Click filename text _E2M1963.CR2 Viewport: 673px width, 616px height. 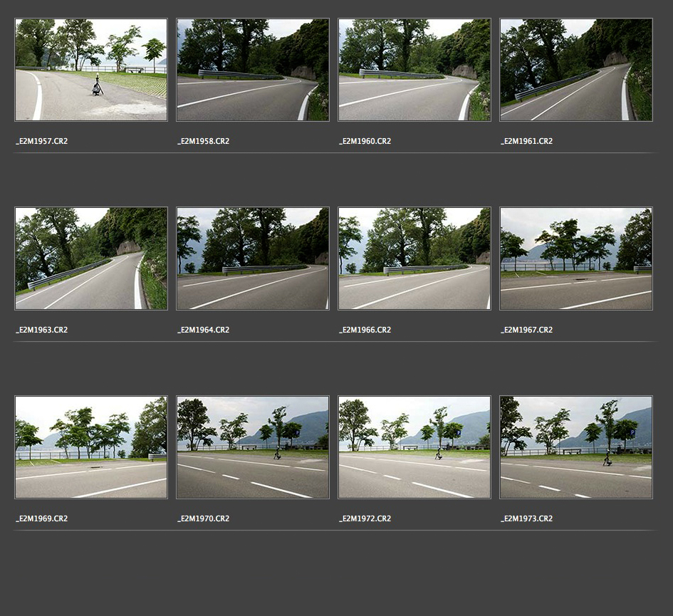tap(42, 330)
